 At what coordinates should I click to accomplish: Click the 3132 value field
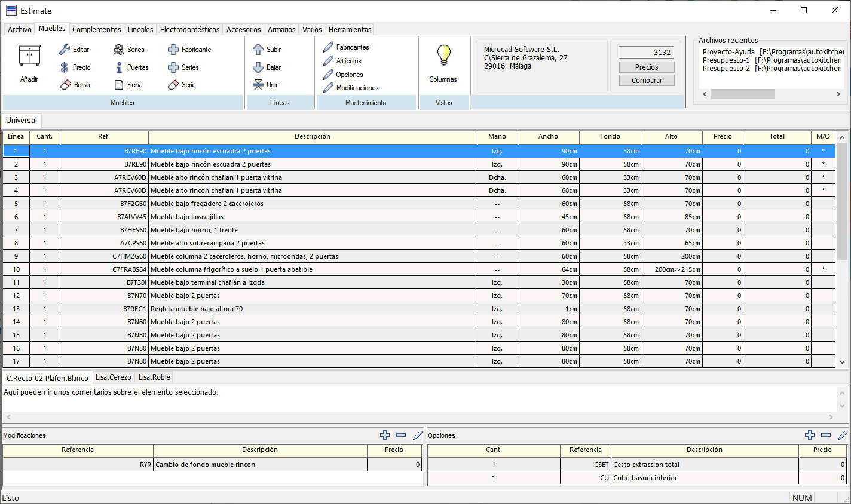647,53
